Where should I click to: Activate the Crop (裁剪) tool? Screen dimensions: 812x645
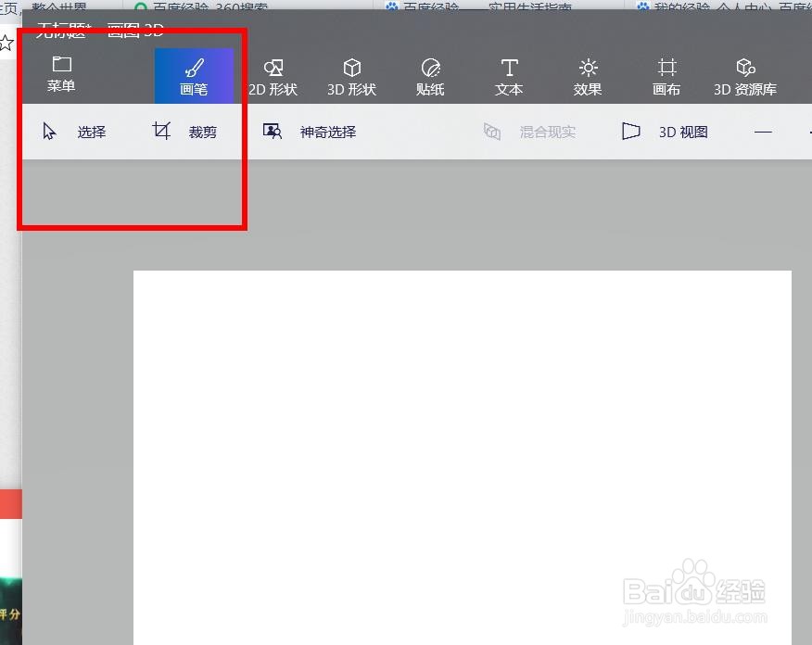(185, 131)
